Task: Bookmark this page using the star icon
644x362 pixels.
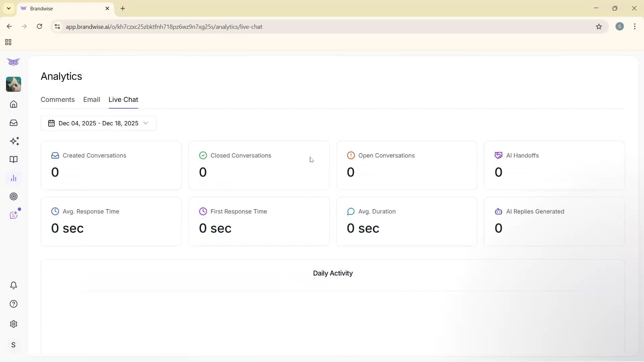Action: pyautogui.click(x=599, y=26)
